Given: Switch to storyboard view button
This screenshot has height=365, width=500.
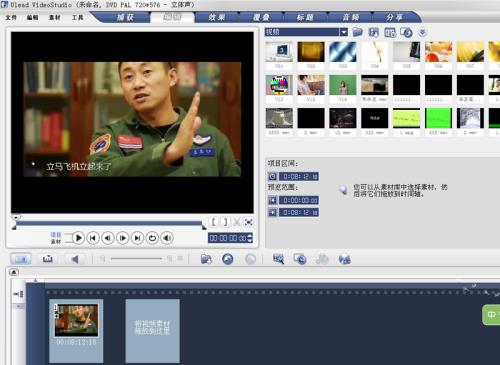Looking at the screenshot, I should pyautogui.click(x=21, y=259).
